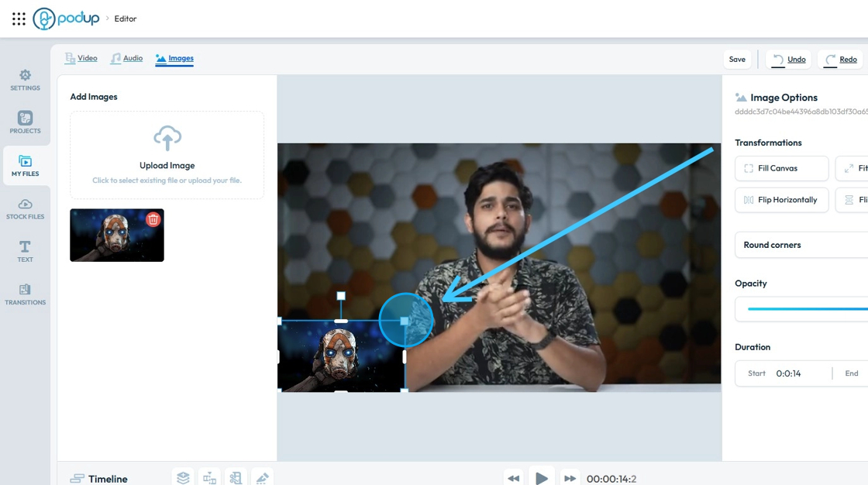Click the Save button
Image resolution: width=868 pixels, height=485 pixels.
tap(737, 59)
